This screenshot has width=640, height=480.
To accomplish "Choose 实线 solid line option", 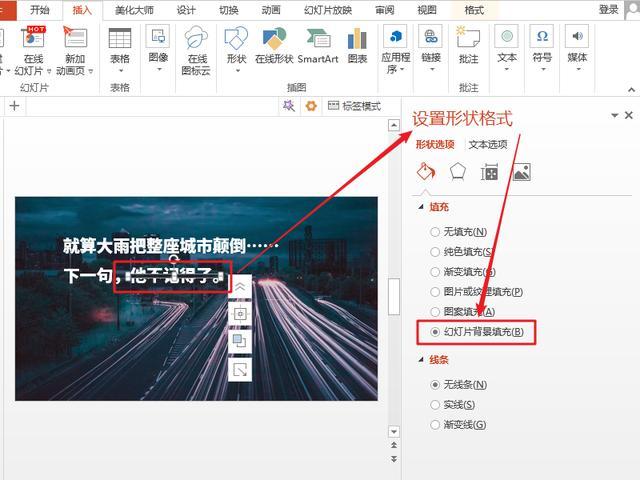I will (x=434, y=405).
